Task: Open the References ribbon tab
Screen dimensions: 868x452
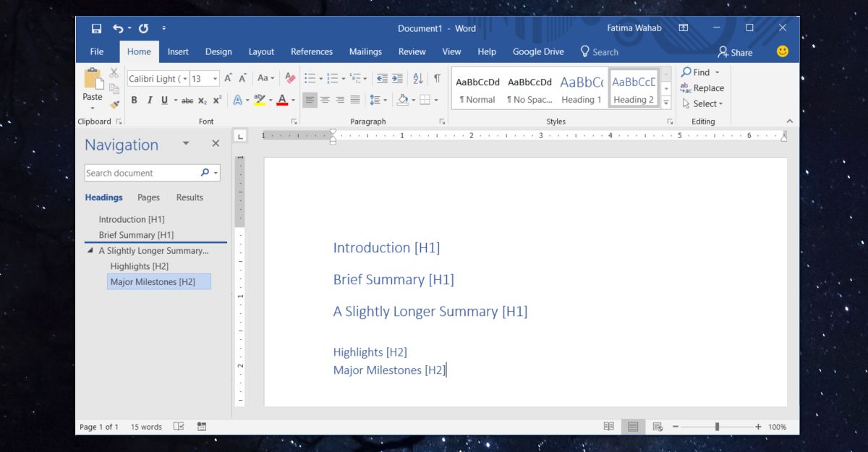Action: tap(311, 51)
